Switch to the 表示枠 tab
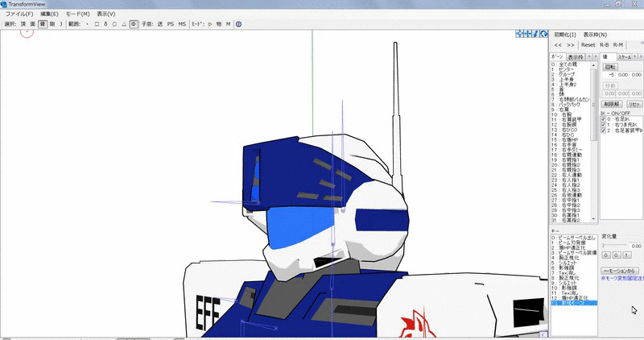The height and width of the screenshot is (340, 644). click(576, 57)
